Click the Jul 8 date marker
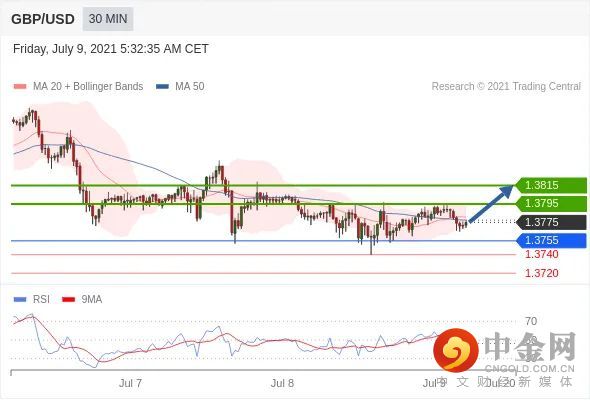 (x=282, y=383)
